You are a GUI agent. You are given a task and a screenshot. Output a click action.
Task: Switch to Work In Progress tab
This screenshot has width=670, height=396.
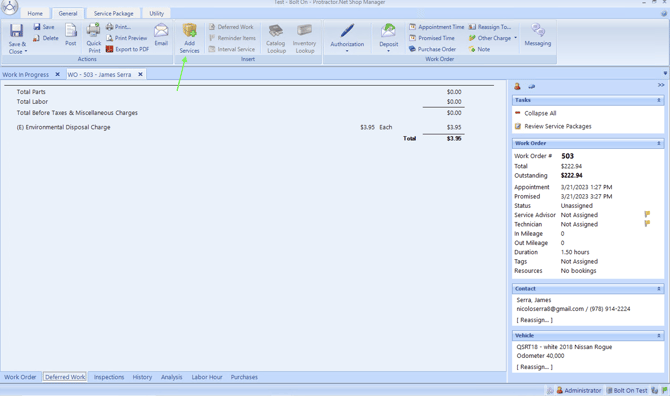(x=26, y=74)
